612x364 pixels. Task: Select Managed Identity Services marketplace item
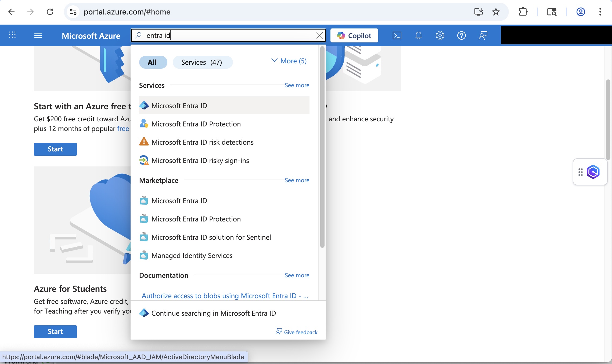(x=224, y=255)
